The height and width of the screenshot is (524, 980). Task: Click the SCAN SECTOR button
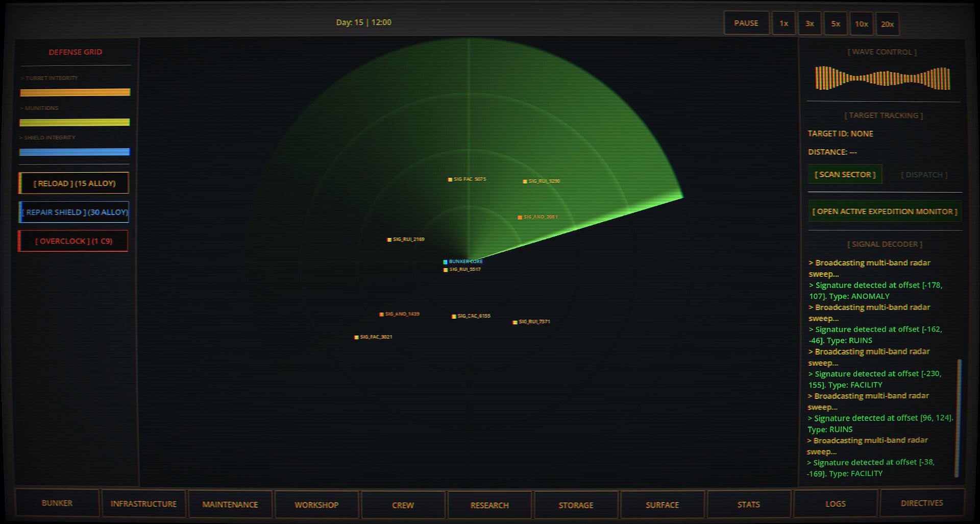coord(845,174)
